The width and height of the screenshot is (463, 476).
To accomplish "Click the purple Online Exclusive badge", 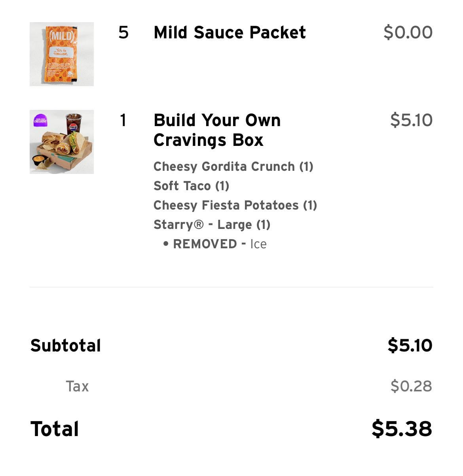I will pyautogui.click(x=40, y=120).
